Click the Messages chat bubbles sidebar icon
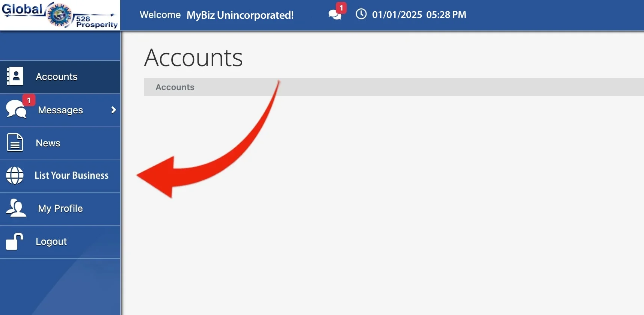The width and height of the screenshot is (644, 315). tap(16, 109)
